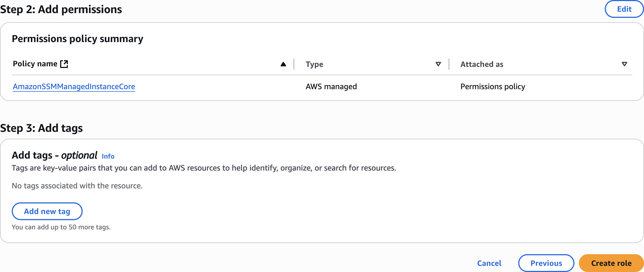Click the ascending sort arrow for Policy name
This screenshot has width=644, height=272.
[x=283, y=64]
